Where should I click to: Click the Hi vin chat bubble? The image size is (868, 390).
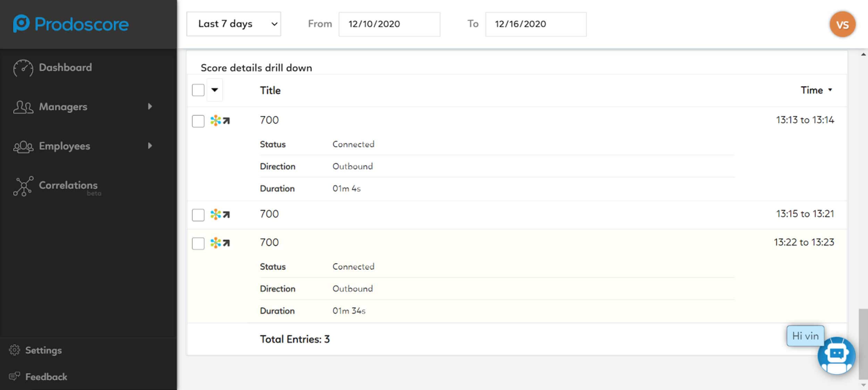[x=805, y=336]
